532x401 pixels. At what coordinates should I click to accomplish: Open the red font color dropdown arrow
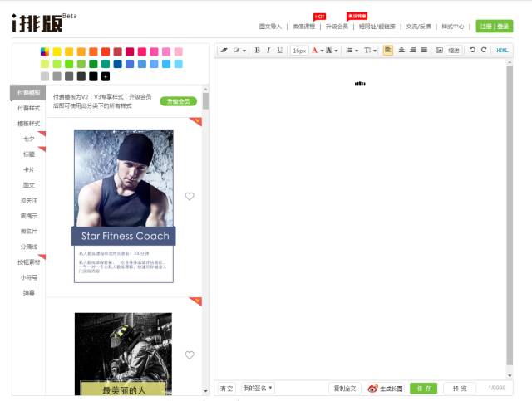coord(322,51)
